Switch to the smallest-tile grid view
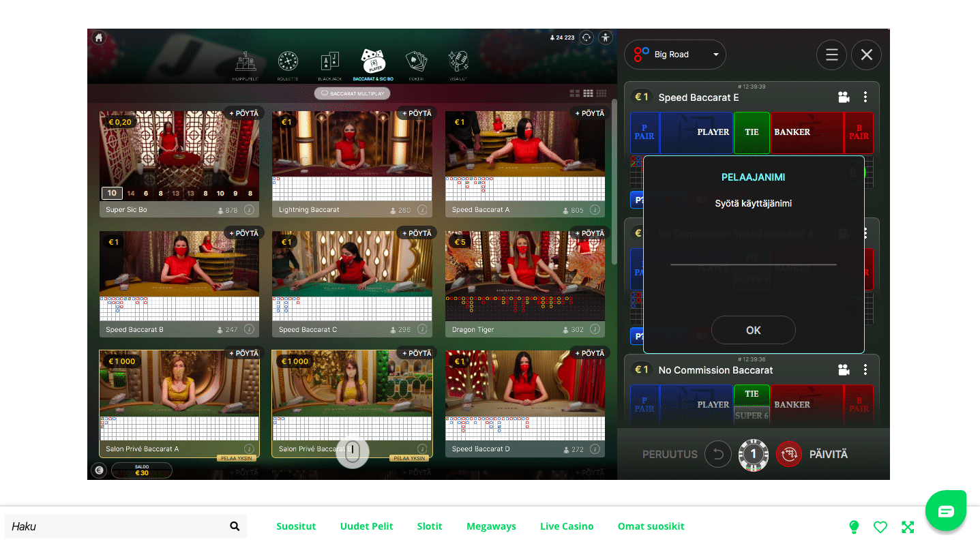Image resolution: width=980 pixels, height=544 pixels. coord(602,93)
